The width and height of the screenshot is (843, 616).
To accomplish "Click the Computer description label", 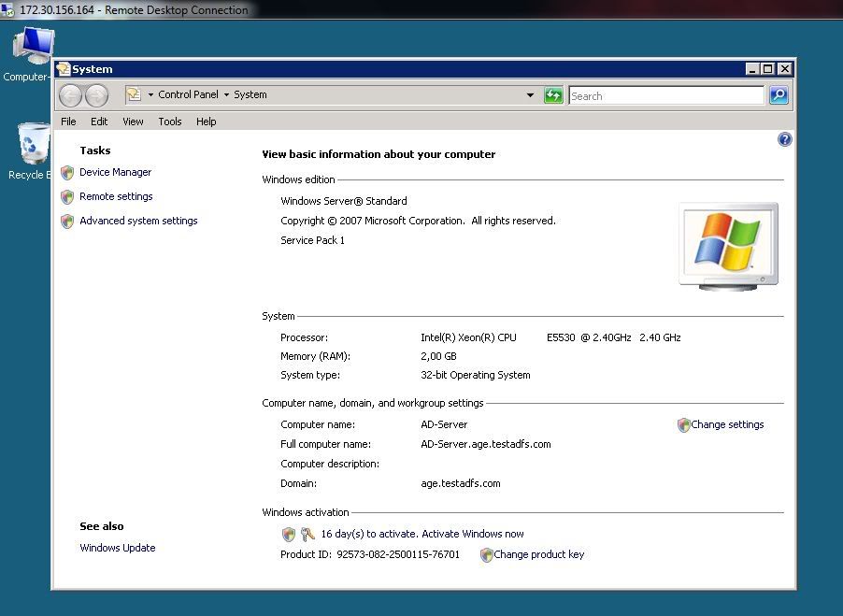I will pos(330,464).
